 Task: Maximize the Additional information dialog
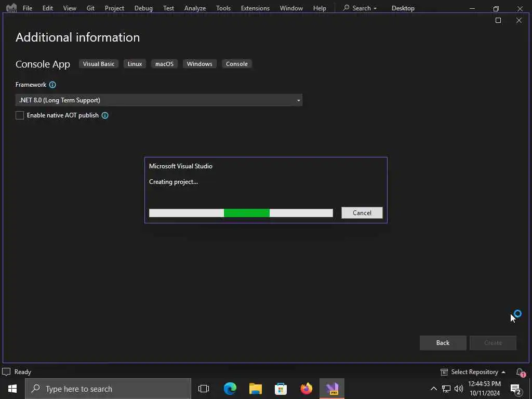point(498,20)
